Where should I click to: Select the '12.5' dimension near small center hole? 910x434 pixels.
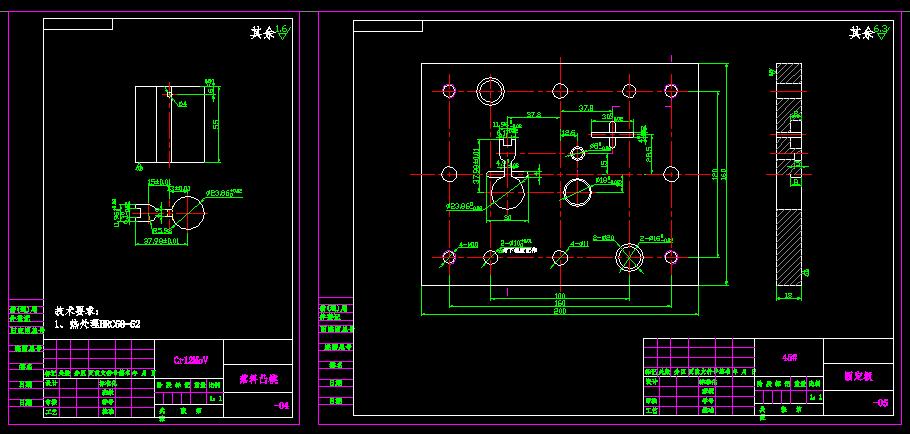coord(568,133)
